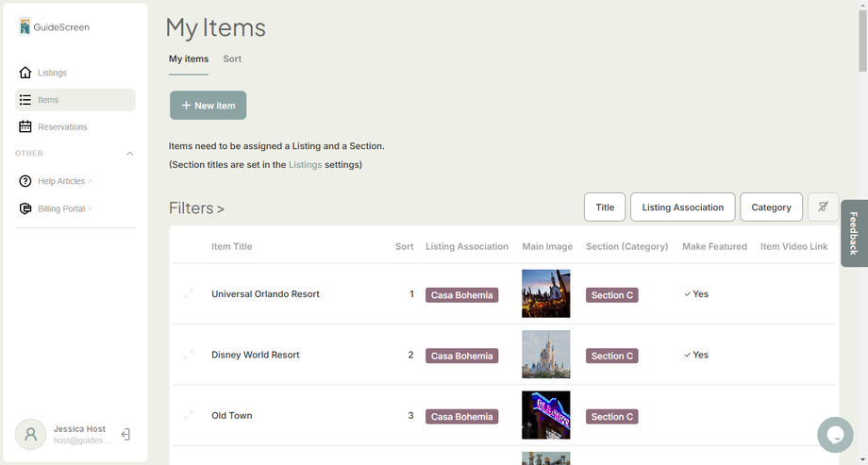Click the Universal Orlando Resort drag handle
This screenshot has height=465, width=868.
coord(189,294)
